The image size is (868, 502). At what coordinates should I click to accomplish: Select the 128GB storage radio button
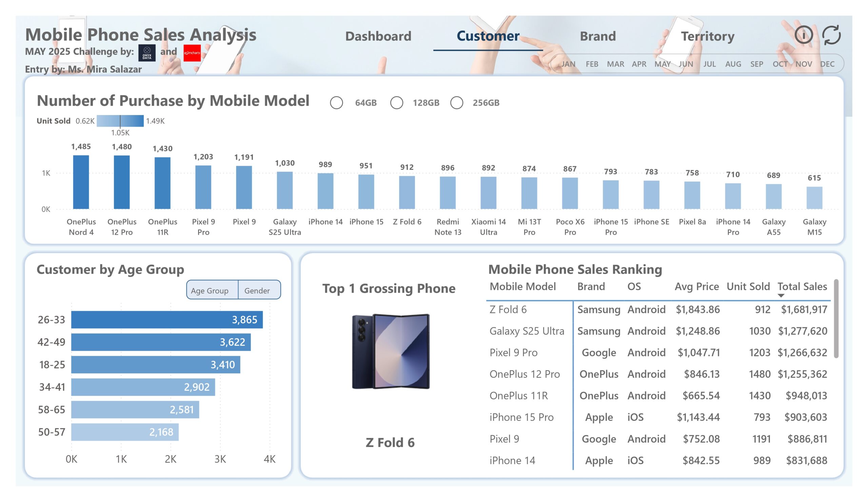396,103
